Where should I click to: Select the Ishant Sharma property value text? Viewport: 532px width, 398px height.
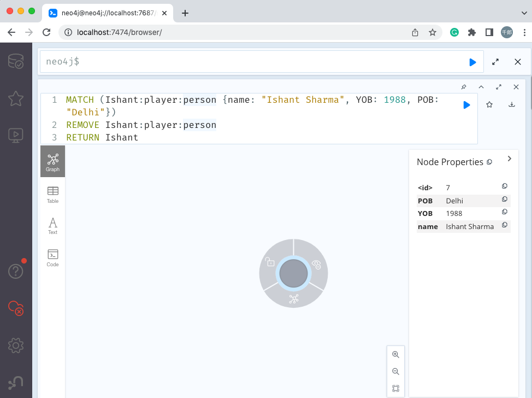click(470, 226)
